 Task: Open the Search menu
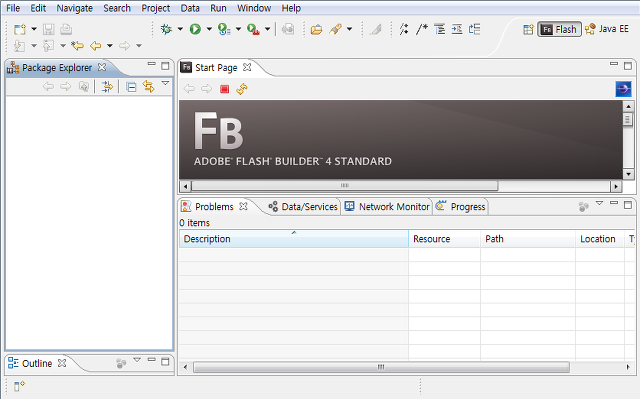(x=117, y=8)
